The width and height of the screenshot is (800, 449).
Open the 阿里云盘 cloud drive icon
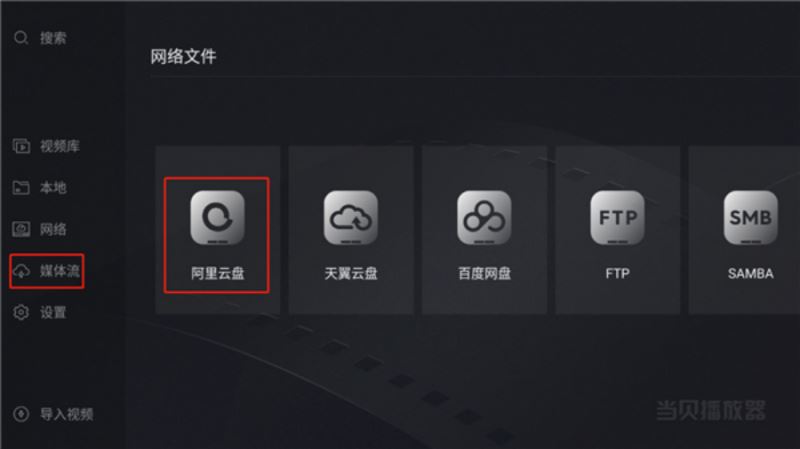[x=217, y=218]
